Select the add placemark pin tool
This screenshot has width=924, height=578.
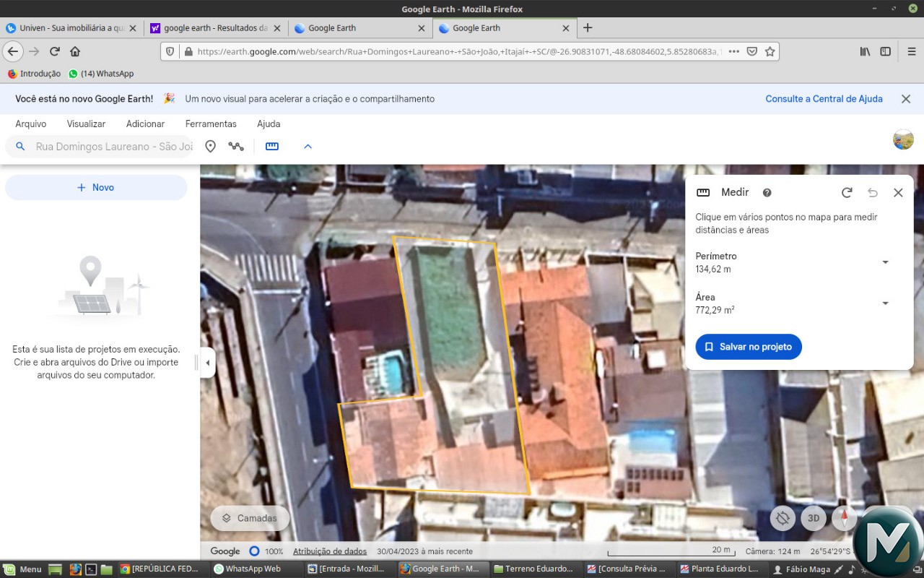pyautogui.click(x=210, y=147)
